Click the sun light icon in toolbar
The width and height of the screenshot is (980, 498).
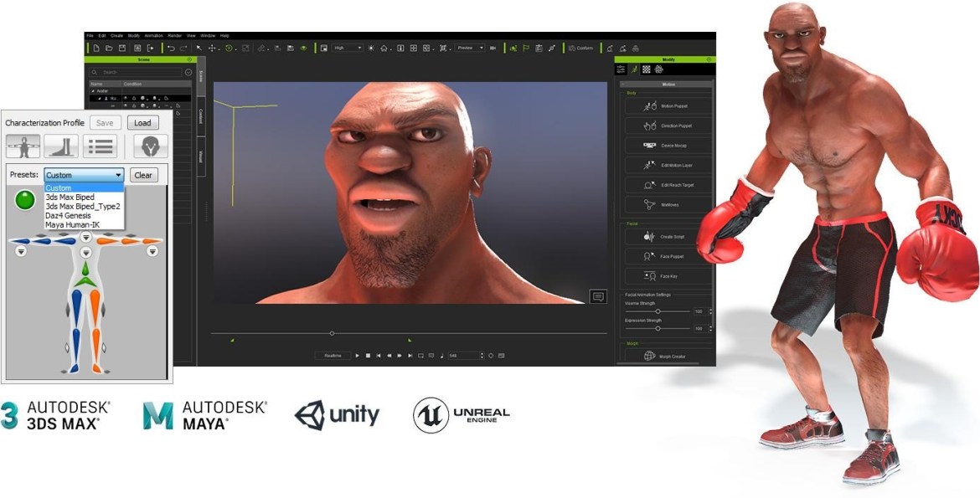pos(370,48)
